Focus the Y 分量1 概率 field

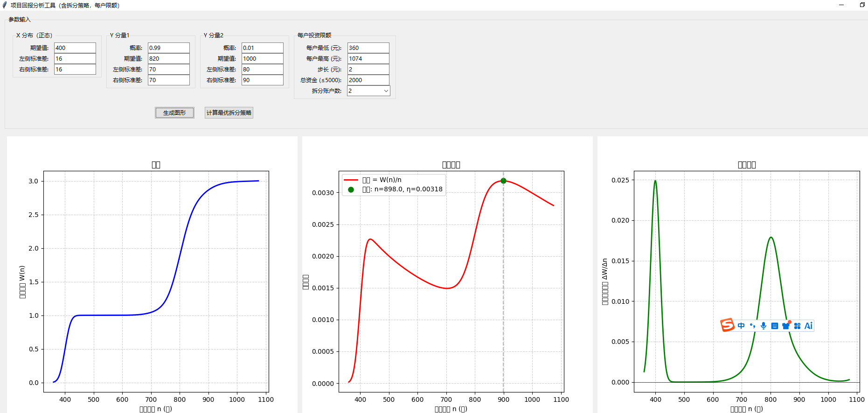pos(169,48)
